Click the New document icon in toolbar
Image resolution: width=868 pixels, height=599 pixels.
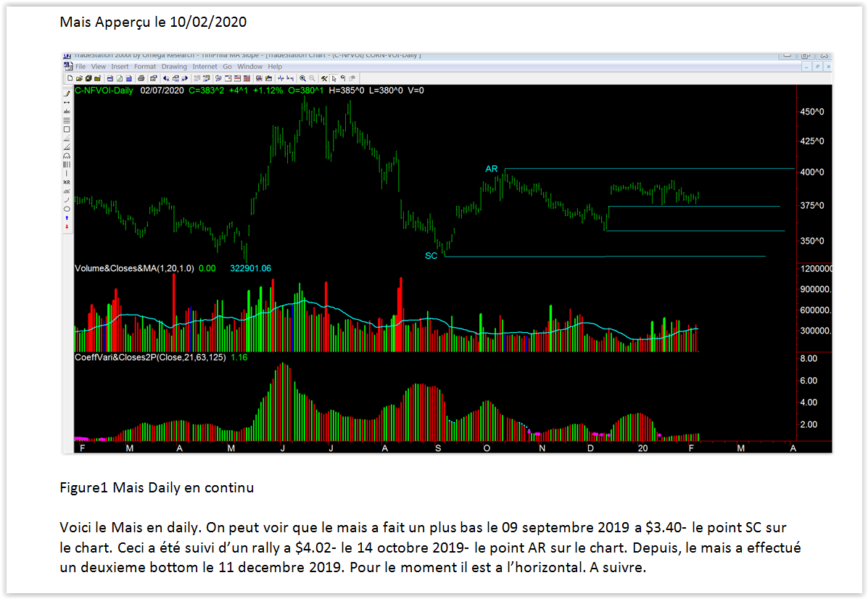pyautogui.click(x=70, y=78)
